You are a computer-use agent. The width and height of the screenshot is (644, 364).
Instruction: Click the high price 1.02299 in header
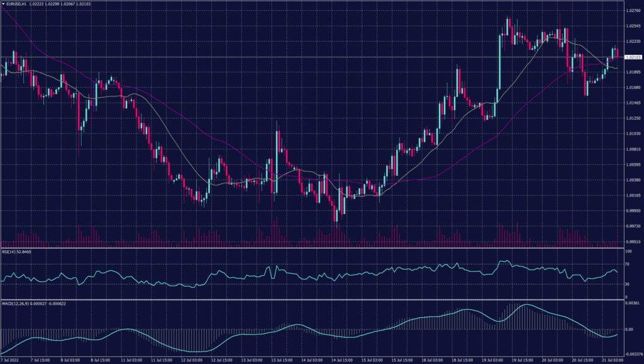(52, 4)
